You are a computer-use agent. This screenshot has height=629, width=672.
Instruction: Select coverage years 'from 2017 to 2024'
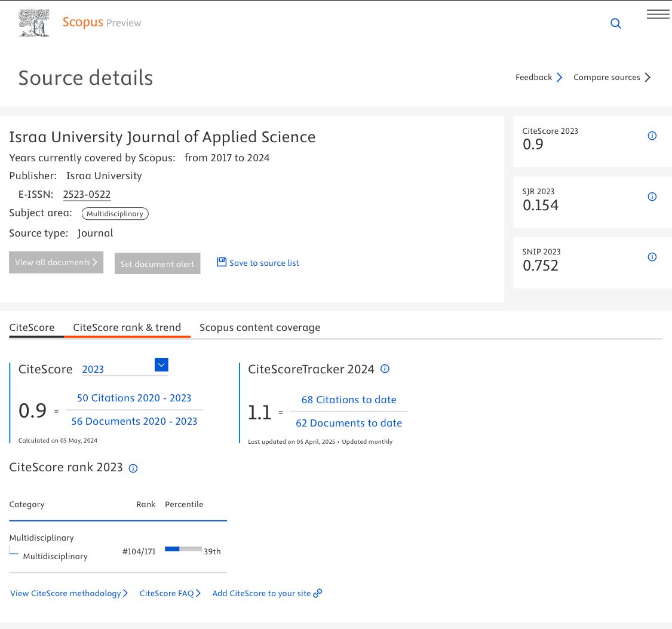point(227,158)
